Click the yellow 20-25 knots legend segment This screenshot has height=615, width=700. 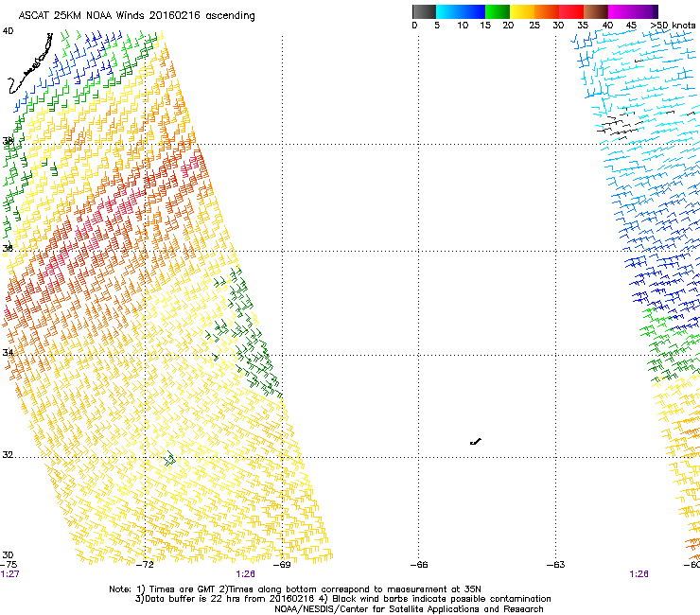tap(522, 11)
